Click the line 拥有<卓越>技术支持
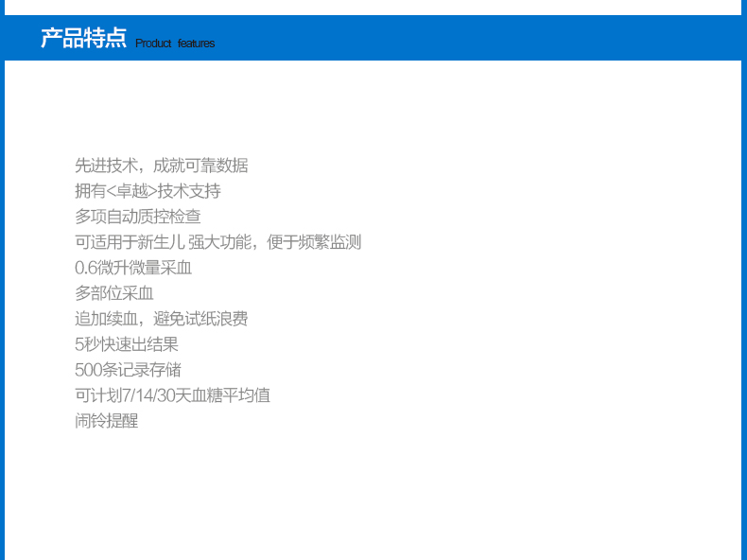The image size is (747, 560). (148, 191)
